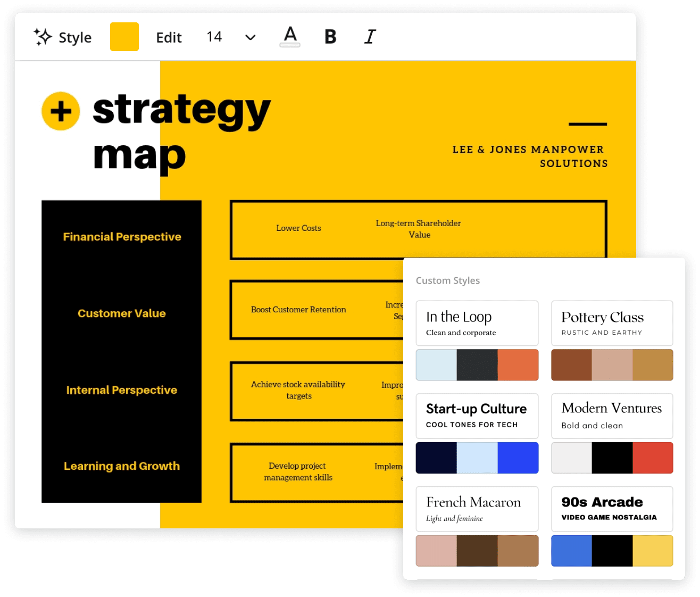Image resolution: width=700 pixels, height=597 pixels.
Task: Click the Financial Perspective label box
Action: [x=121, y=236]
